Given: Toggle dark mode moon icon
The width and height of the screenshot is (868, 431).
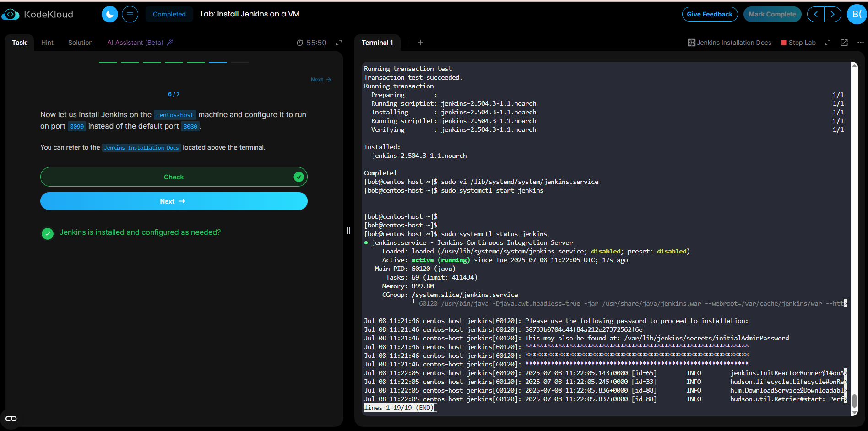Looking at the screenshot, I should click(x=110, y=14).
